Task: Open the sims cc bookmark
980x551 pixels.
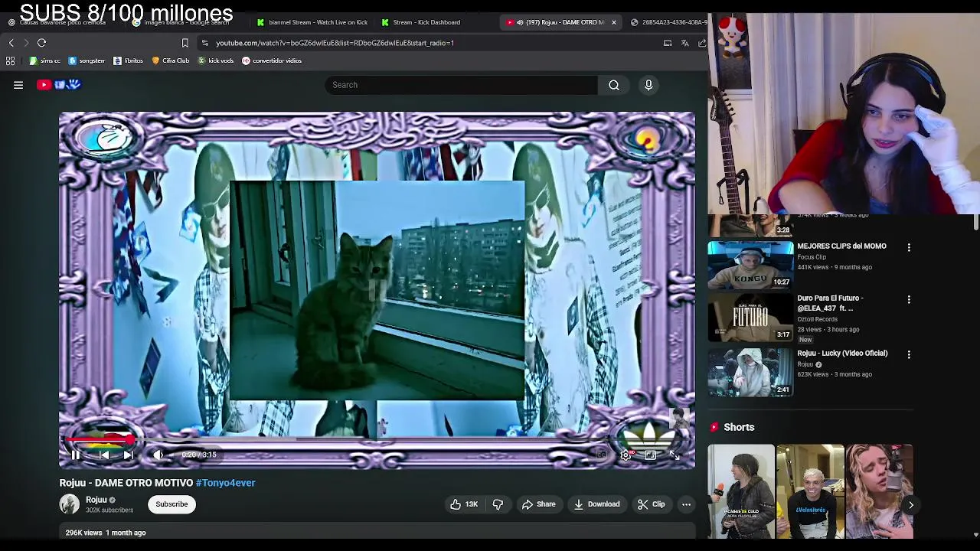Action: (45, 60)
